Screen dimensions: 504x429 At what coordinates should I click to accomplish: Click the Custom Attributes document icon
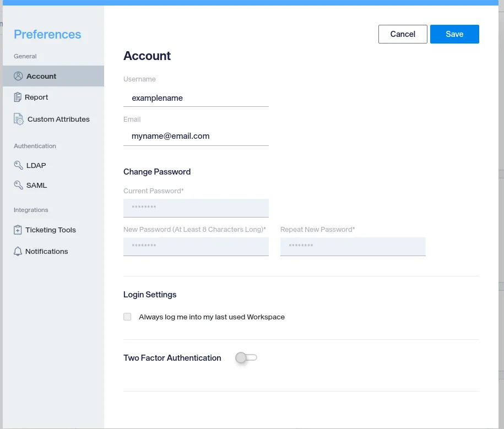[x=19, y=119]
